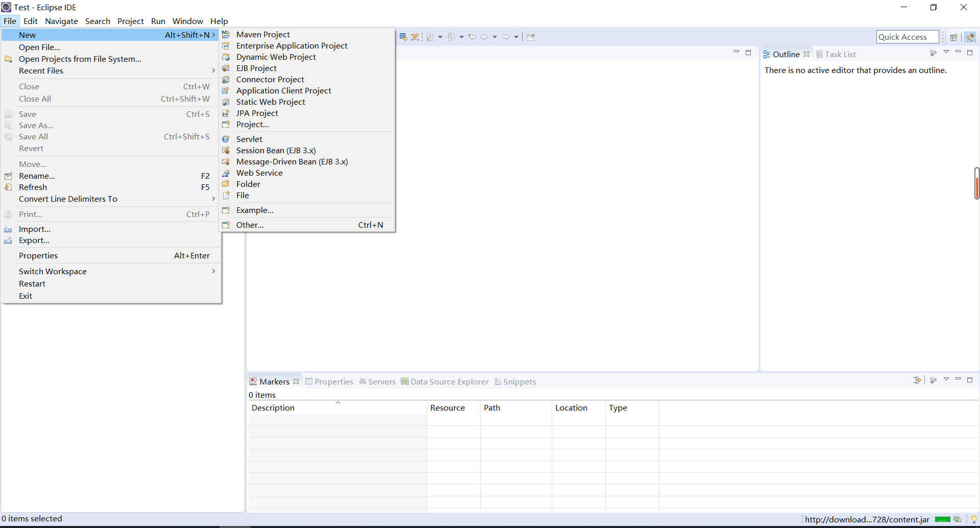
Task: Click the Outline focus on active task icon
Action: [x=933, y=53]
